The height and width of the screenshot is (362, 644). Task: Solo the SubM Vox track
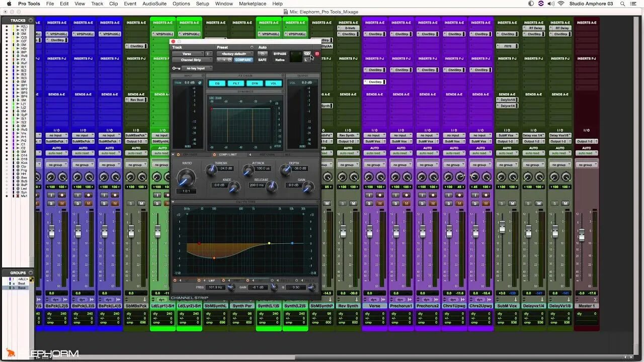pyautogui.click(x=502, y=203)
